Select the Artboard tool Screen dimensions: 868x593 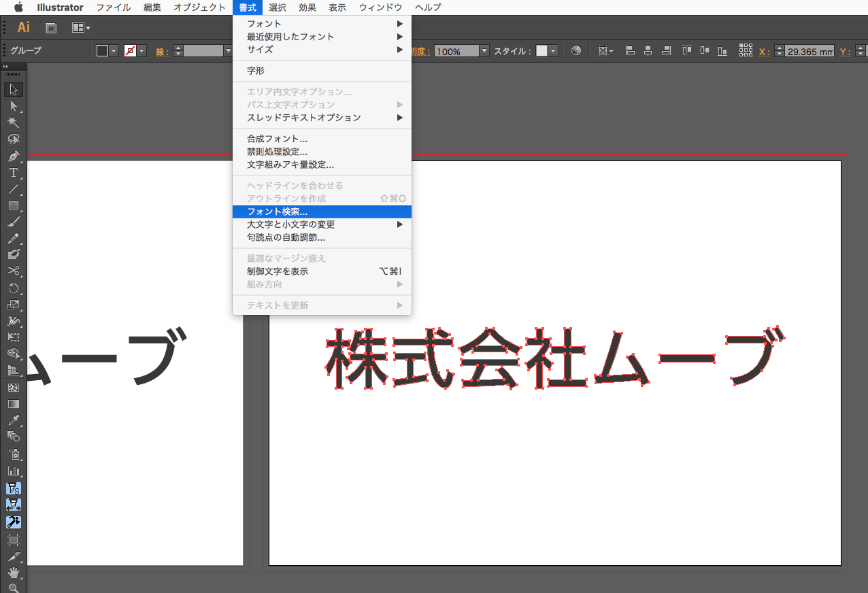pyautogui.click(x=14, y=540)
